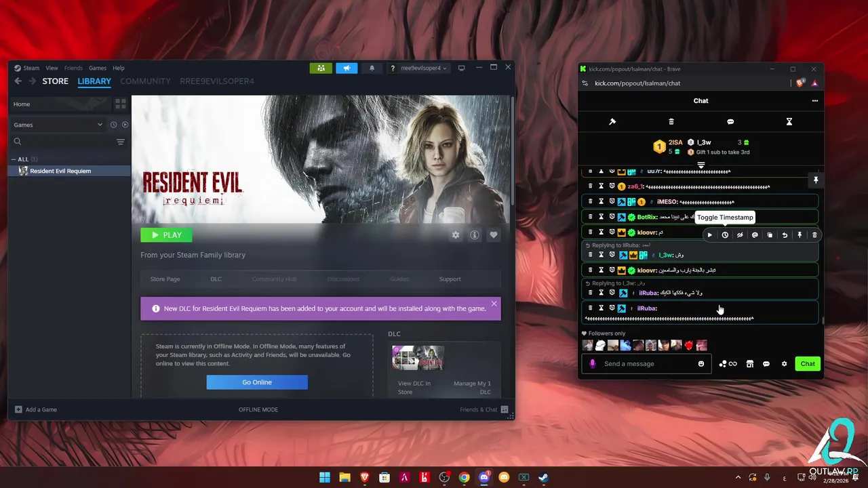Viewport: 868px width, 488px height.
Task: Open the DLC tab link
Action: click(216, 279)
